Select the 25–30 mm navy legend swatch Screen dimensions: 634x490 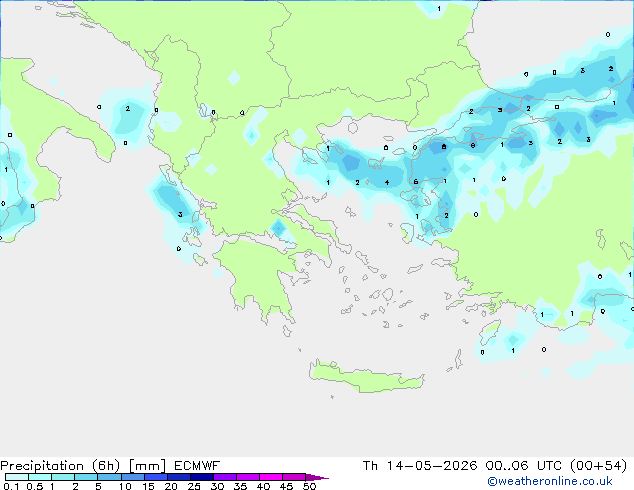[x=201, y=477]
